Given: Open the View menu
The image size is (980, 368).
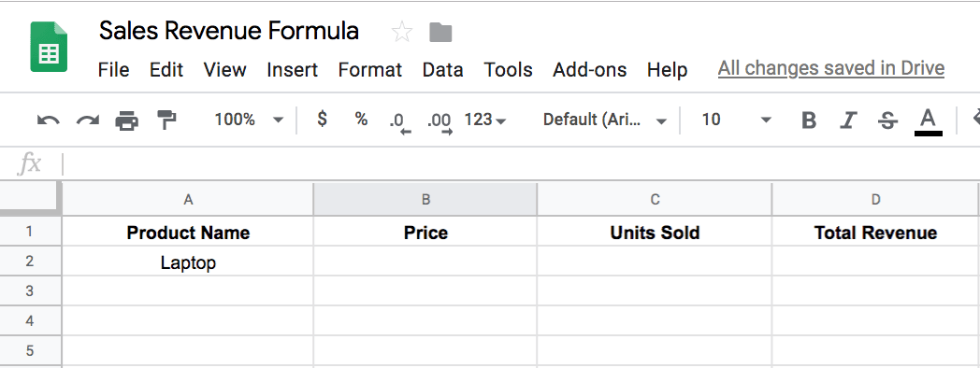Looking at the screenshot, I should point(225,69).
